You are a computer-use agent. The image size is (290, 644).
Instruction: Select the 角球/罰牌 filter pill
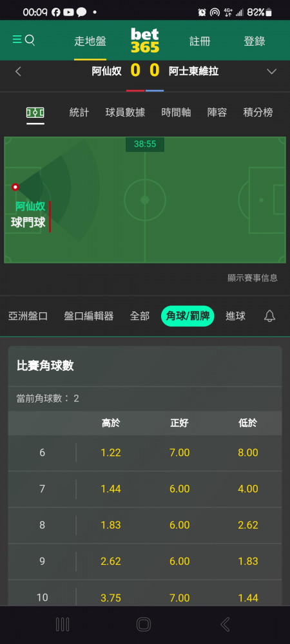click(188, 316)
